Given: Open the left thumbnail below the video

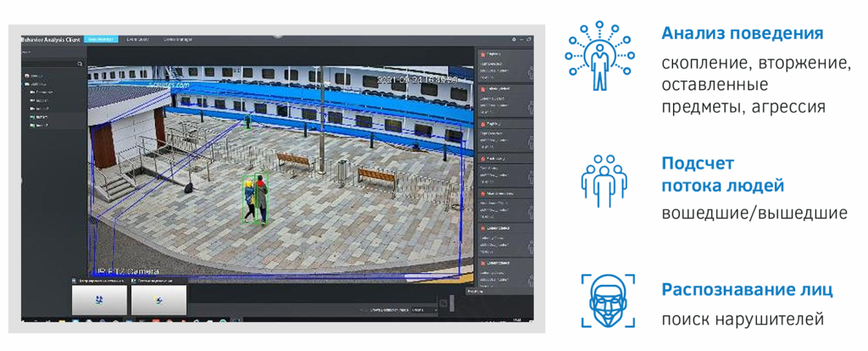Looking at the screenshot, I should [x=98, y=300].
